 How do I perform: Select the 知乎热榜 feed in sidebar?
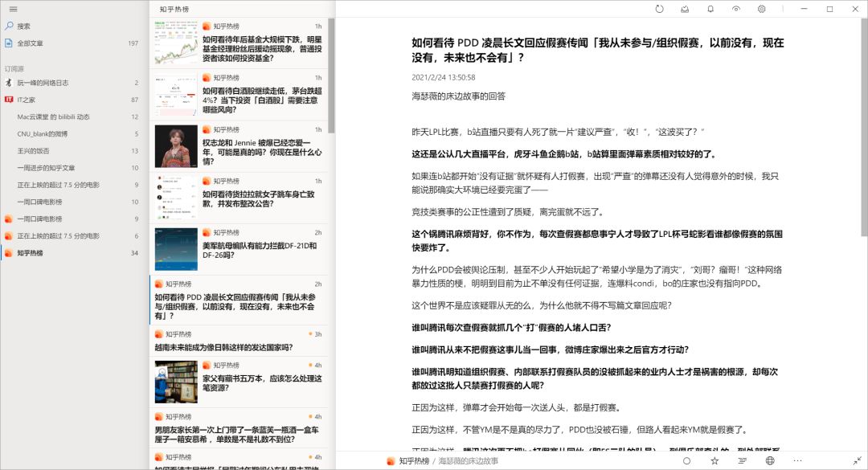pos(74,253)
